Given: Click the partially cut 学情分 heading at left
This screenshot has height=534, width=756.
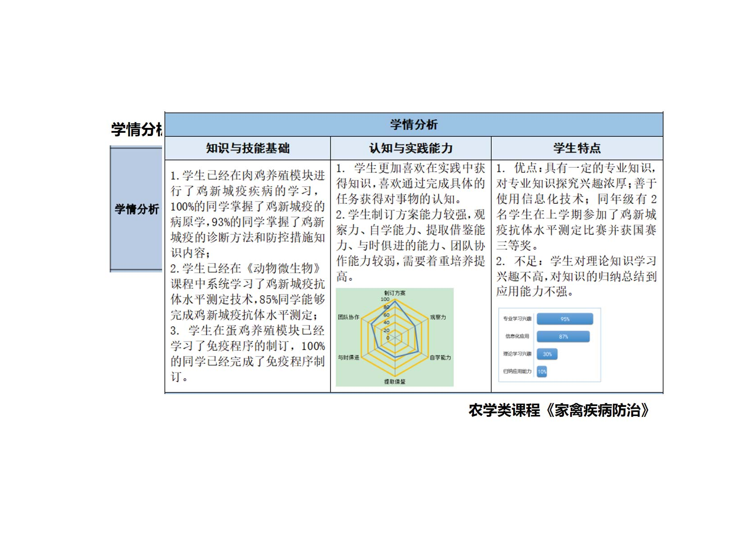Looking at the screenshot, I should click(137, 129).
